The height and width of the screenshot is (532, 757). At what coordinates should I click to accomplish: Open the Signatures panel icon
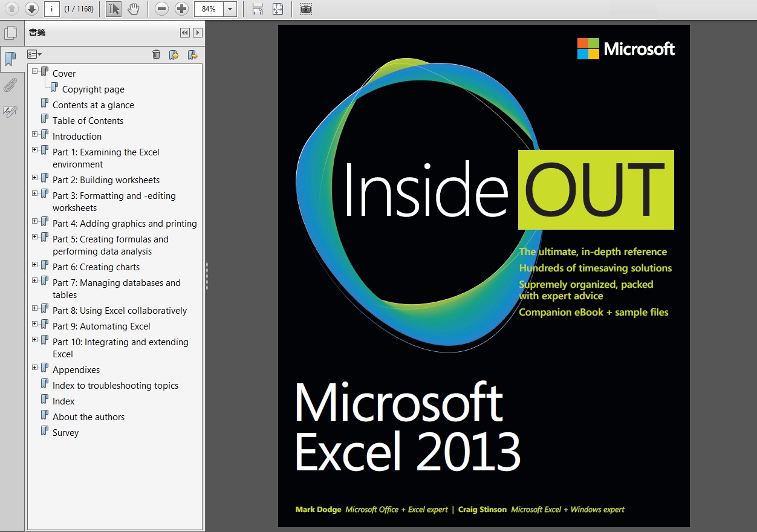pos(10,111)
